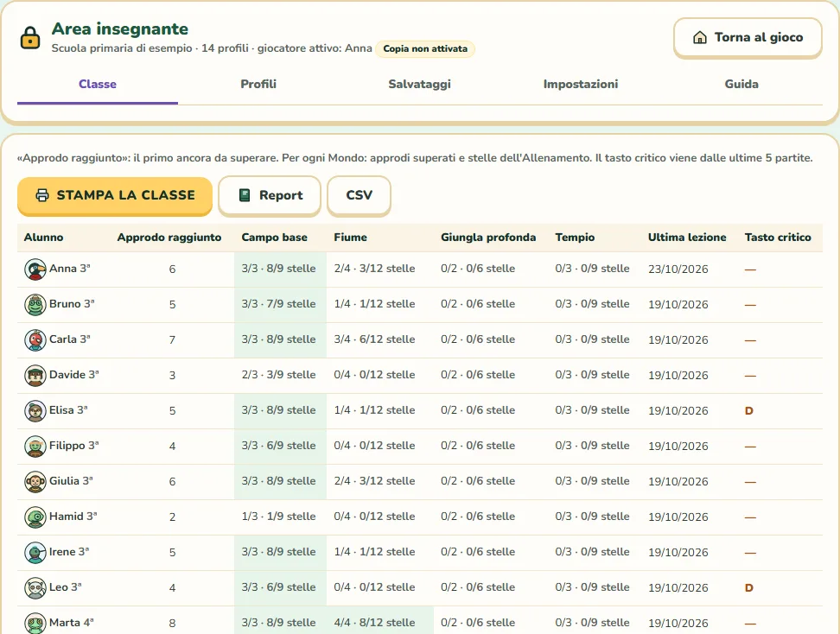The image size is (840, 634).
Task: Click the book icon on the Report button
Action: (x=245, y=195)
